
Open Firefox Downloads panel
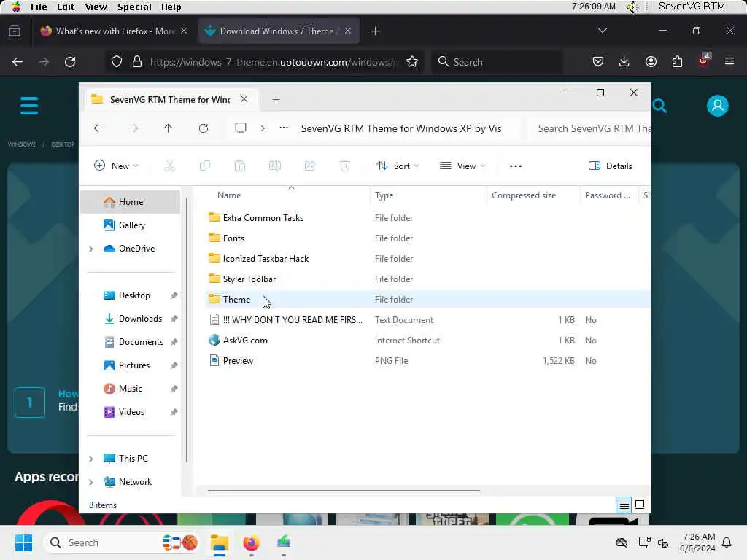click(624, 61)
